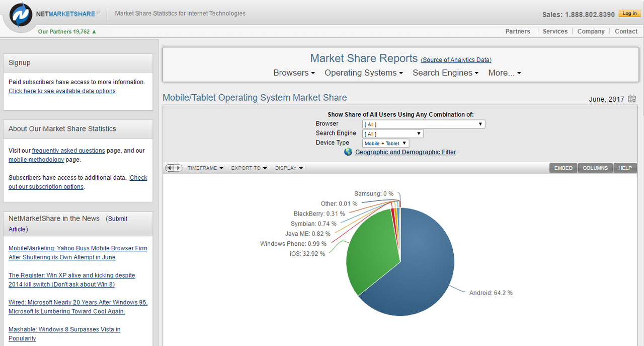
Task: Click the Log In button
Action: [629, 14]
